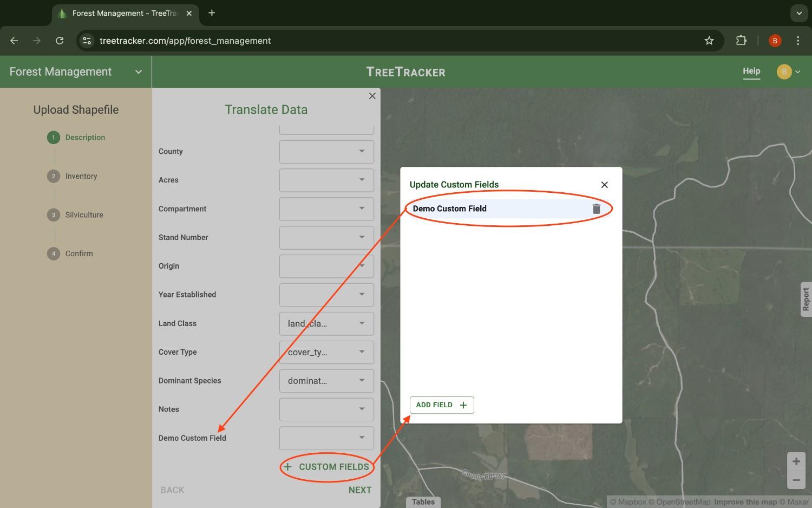Select the Inventory step
Viewport: 812px width, 508px height.
pos(81,176)
